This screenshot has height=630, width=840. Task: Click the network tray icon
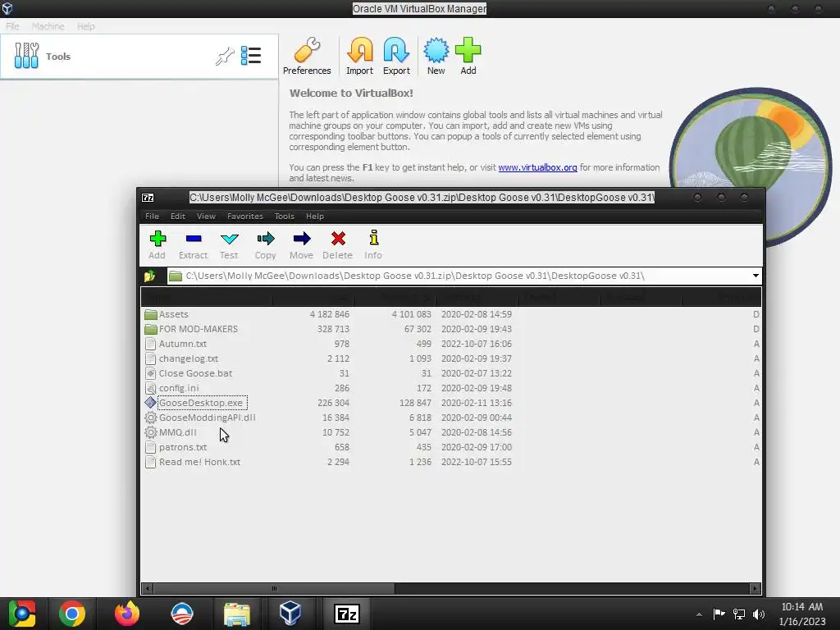(739, 614)
